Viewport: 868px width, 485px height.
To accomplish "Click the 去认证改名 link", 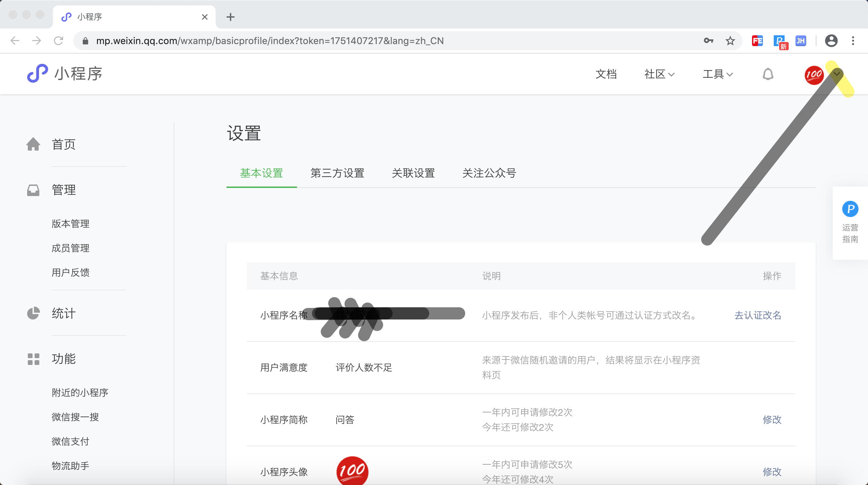I will (757, 315).
